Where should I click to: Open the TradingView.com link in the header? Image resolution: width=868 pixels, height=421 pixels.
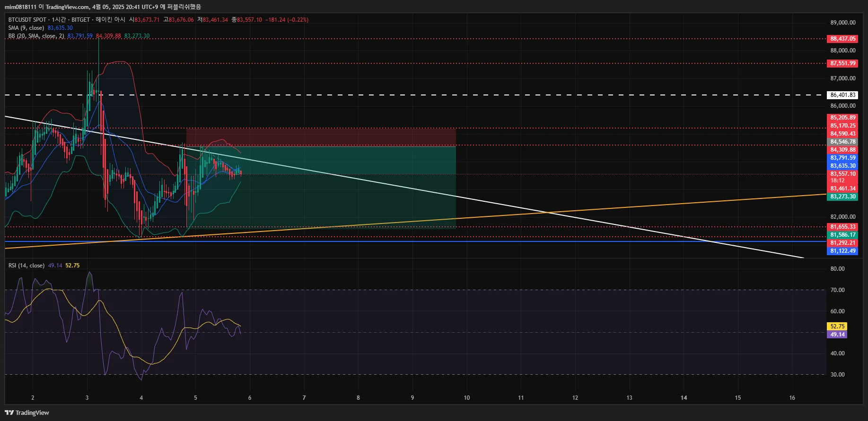[67, 7]
